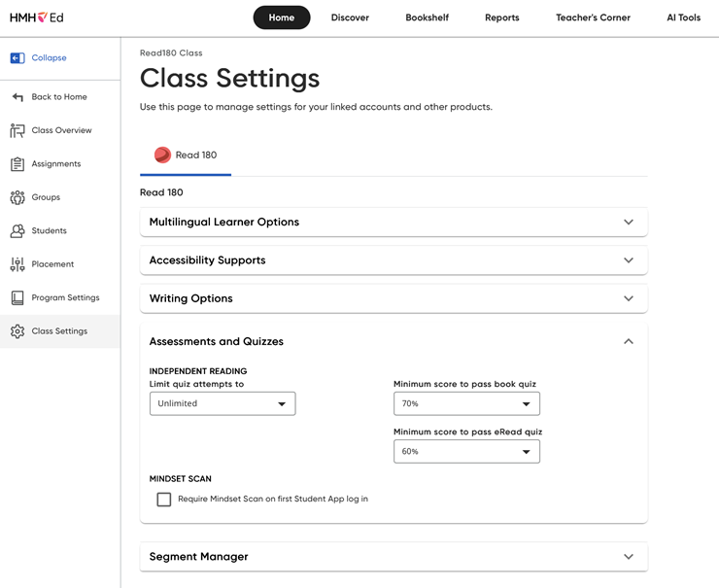Click Back to Home link
This screenshot has width=719, height=588.
(59, 97)
